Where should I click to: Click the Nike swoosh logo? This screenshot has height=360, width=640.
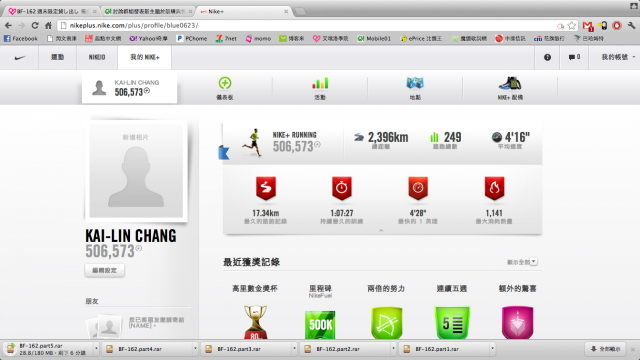point(20,58)
